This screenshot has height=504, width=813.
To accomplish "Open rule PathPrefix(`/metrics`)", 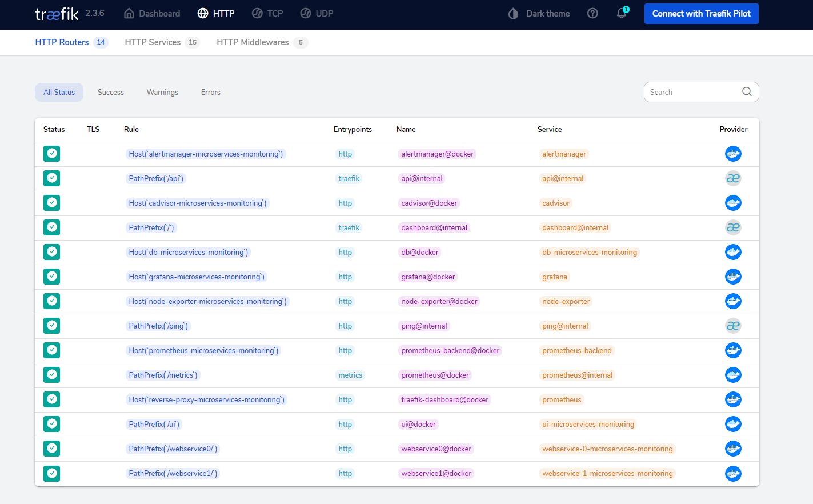I will (163, 375).
